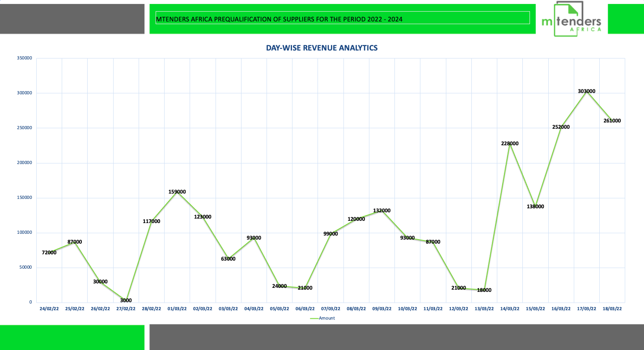Click the 01/03/22 date axis label
Viewport: 644px width, 350px height.
coord(177,308)
